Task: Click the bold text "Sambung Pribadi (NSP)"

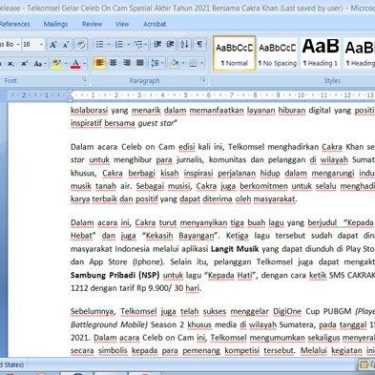Action: click(x=115, y=275)
